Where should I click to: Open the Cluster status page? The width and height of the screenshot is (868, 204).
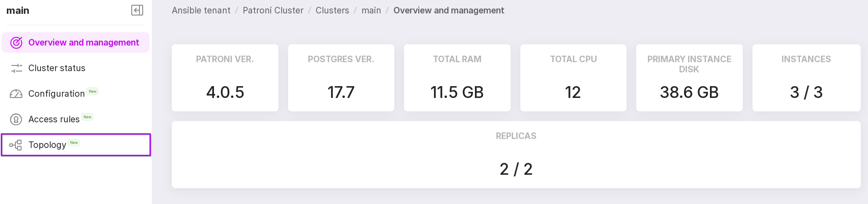coord(57,68)
